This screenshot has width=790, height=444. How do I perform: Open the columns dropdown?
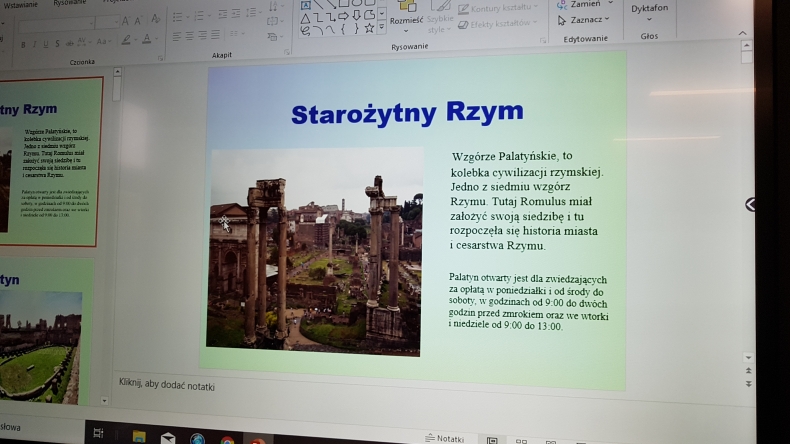[236, 34]
